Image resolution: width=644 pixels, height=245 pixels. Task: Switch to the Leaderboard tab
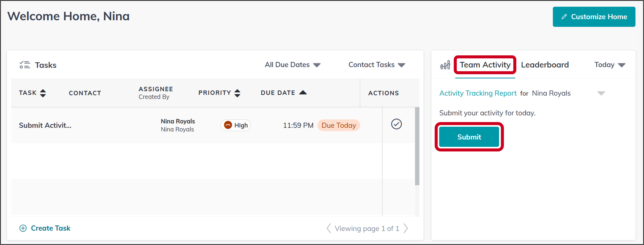point(545,65)
